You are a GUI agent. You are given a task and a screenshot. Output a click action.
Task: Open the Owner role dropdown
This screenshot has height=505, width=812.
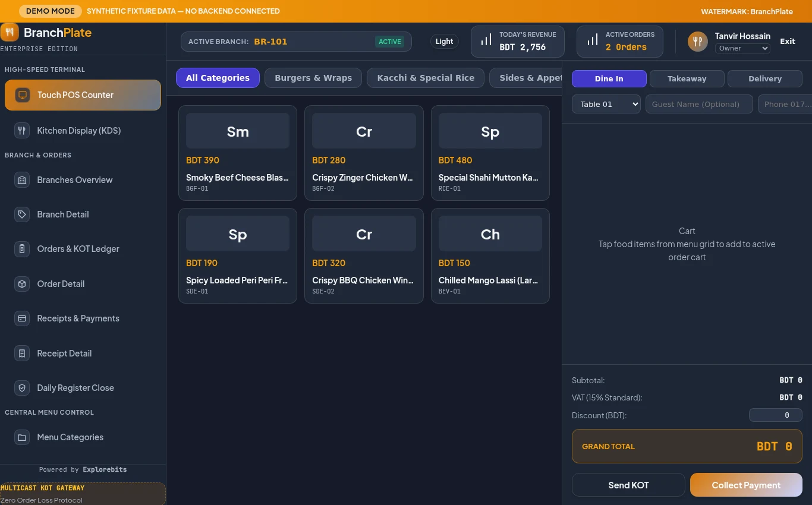coord(742,48)
